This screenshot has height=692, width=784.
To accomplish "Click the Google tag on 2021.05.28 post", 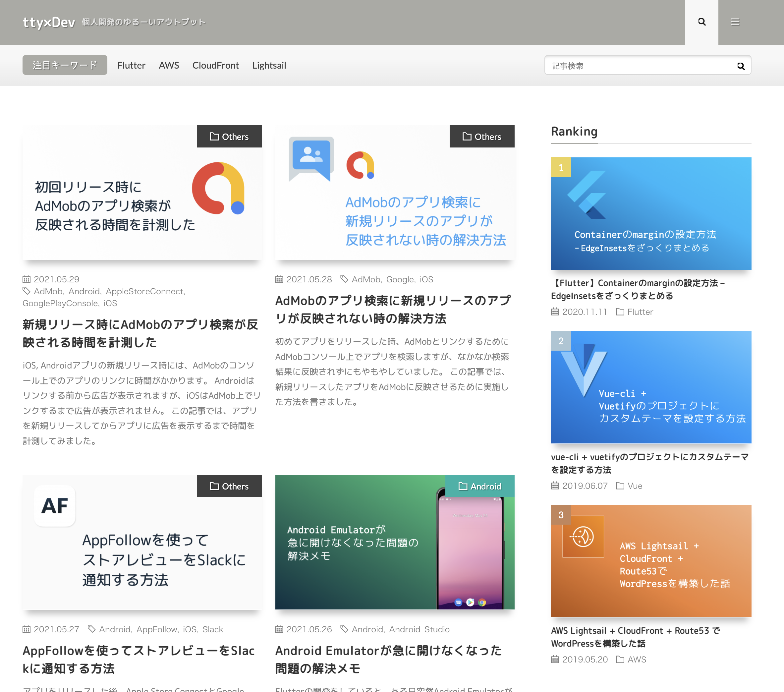I will (400, 279).
